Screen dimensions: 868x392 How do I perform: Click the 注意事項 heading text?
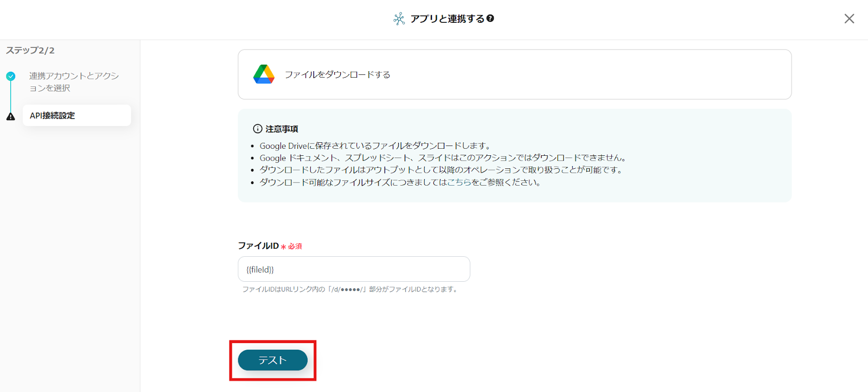tap(282, 129)
